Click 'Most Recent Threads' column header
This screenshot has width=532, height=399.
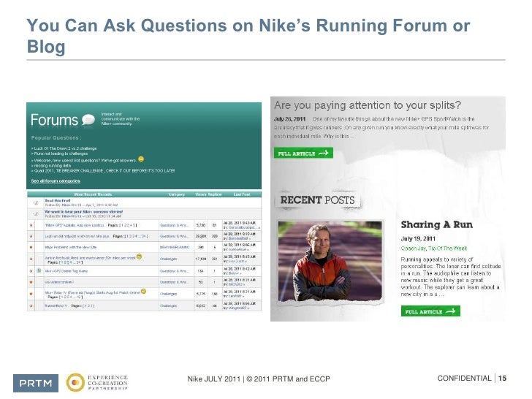click(93, 194)
